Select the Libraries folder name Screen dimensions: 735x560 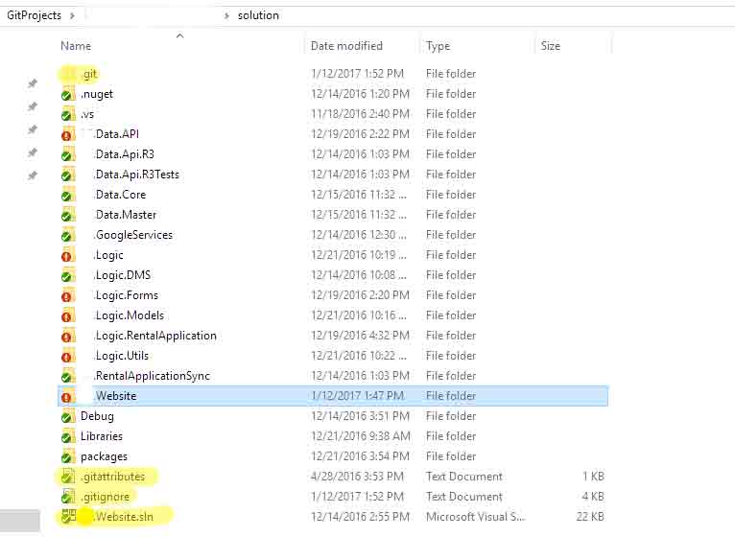coord(102,436)
